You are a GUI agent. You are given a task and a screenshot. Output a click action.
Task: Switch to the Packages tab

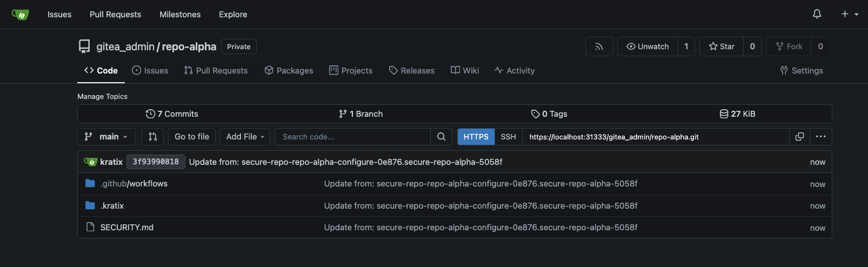click(289, 70)
